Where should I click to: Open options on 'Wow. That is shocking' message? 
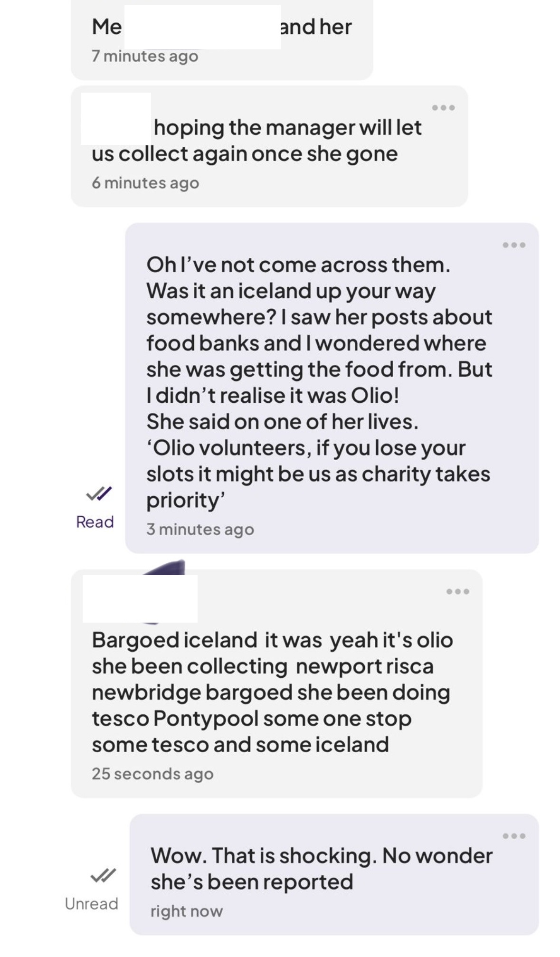[514, 836]
